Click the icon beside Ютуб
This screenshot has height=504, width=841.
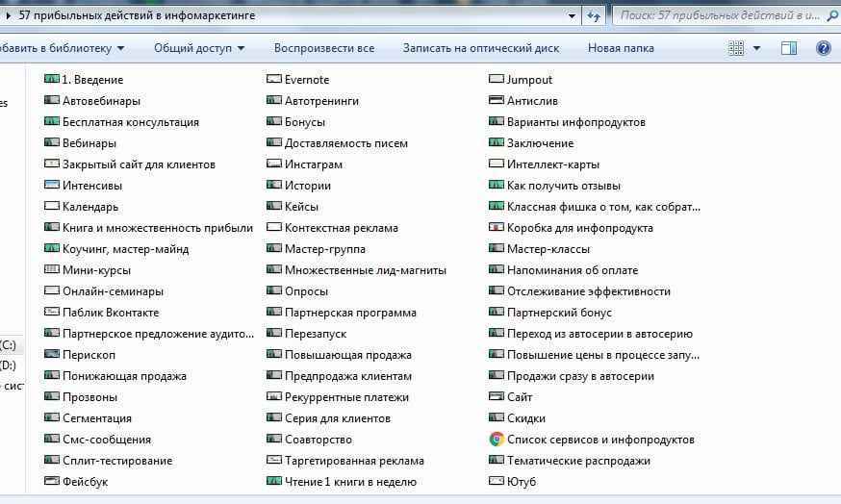(x=497, y=482)
